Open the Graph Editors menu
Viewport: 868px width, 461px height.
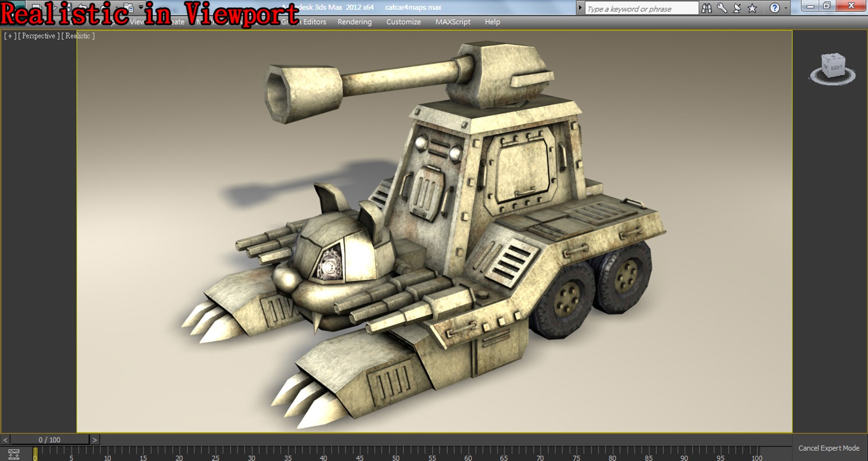point(303,22)
